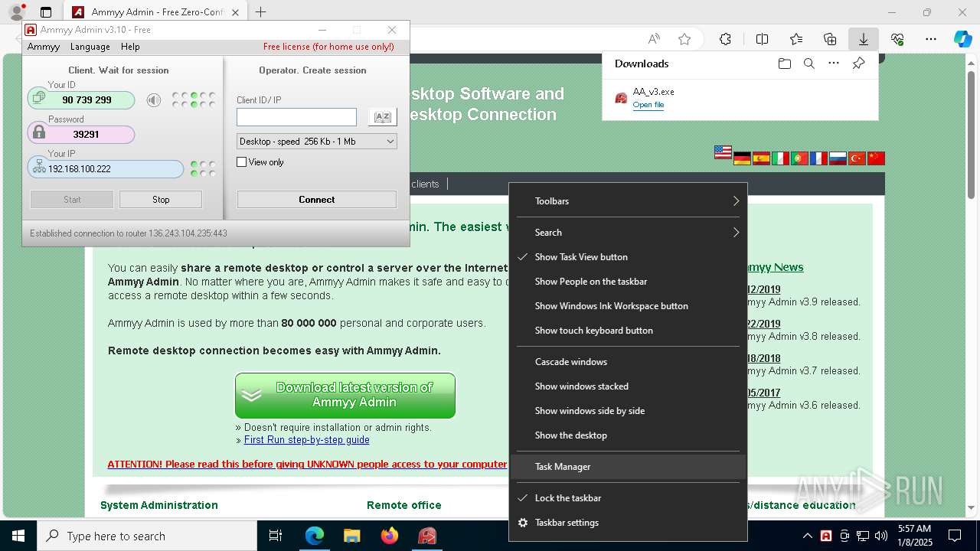980x551 pixels.
Task: Open Windows Start menu
Action: pyautogui.click(x=18, y=536)
